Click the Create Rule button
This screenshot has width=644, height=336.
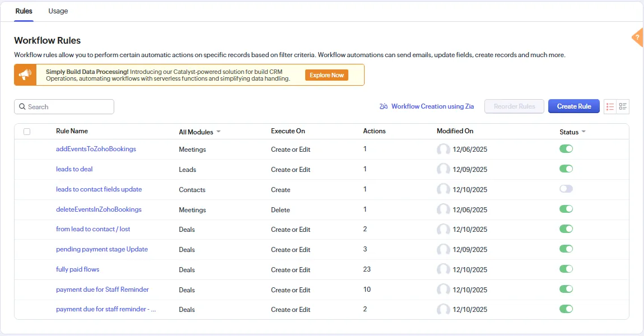point(574,106)
